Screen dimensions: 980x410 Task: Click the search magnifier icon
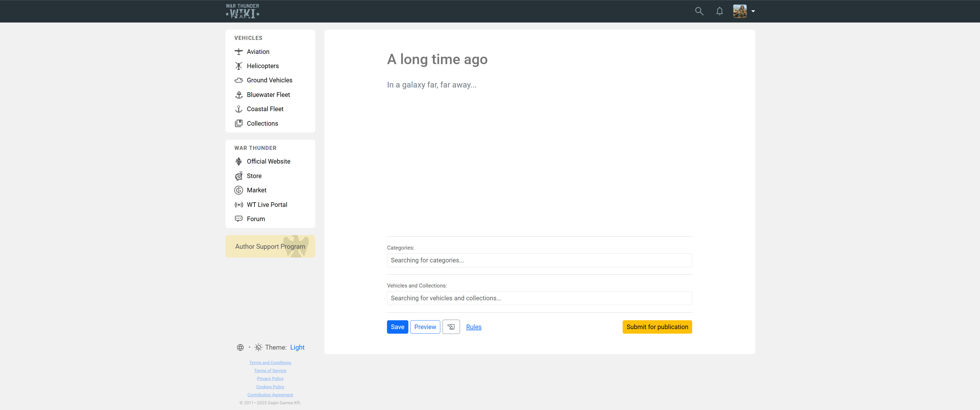pyautogui.click(x=699, y=11)
